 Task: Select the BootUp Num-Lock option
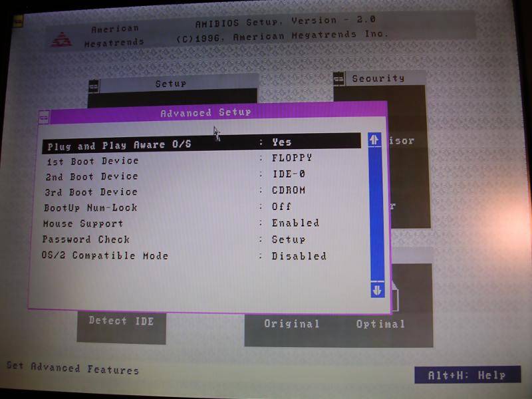[90, 207]
